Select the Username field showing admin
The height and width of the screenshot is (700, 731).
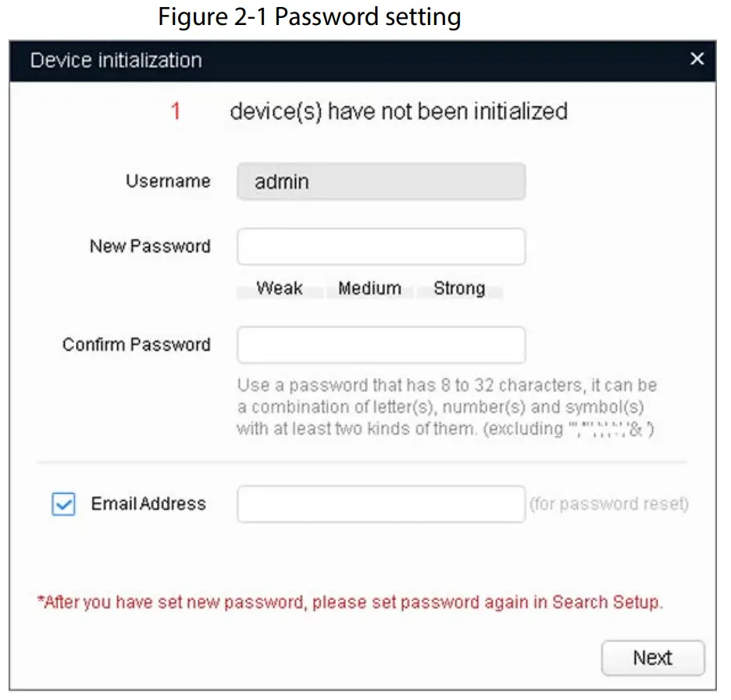(381, 181)
